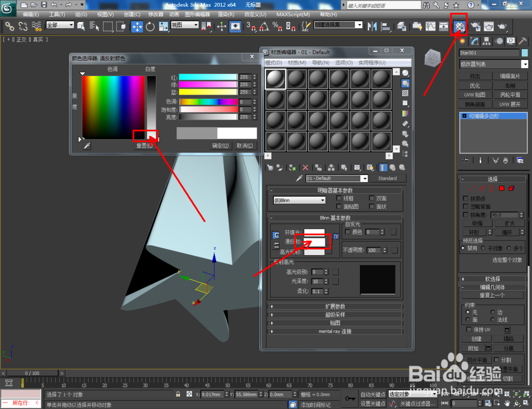Toggle the material editor backlight icon
This screenshot has height=409, width=532.
click(405, 83)
